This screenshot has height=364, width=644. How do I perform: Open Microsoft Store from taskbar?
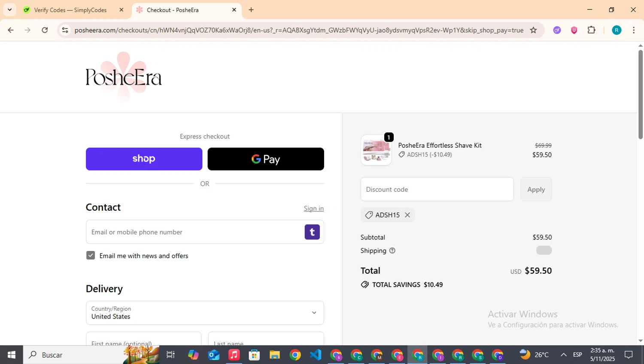click(x=254, y=355)
